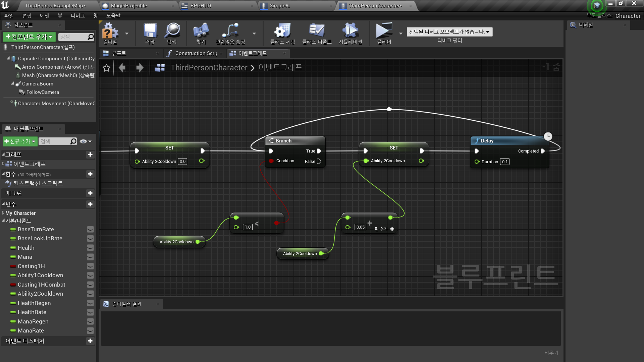The width and height of the screenshot is (644, 362).
Task: Switch to the Construction Script tab
Action: coord(196,53)
